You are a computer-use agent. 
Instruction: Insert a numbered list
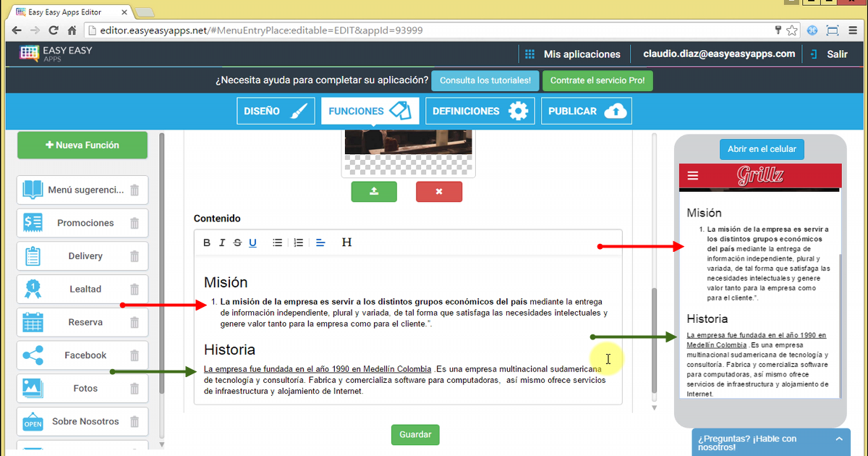tap(298, 242)
